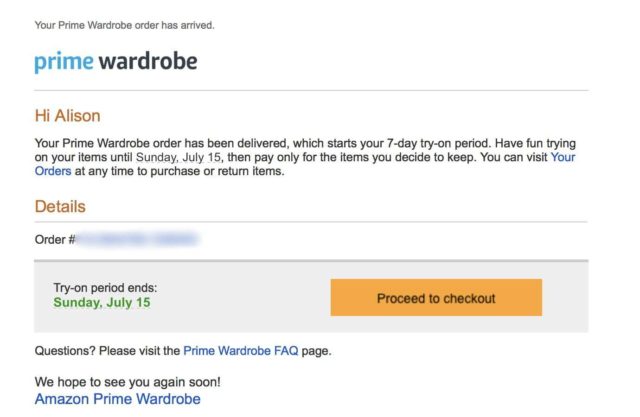640x417 pixels.
Task: Visit the Prime Wardrobe FAQ link
Action: pyautogui.click(x=242, y=351)
